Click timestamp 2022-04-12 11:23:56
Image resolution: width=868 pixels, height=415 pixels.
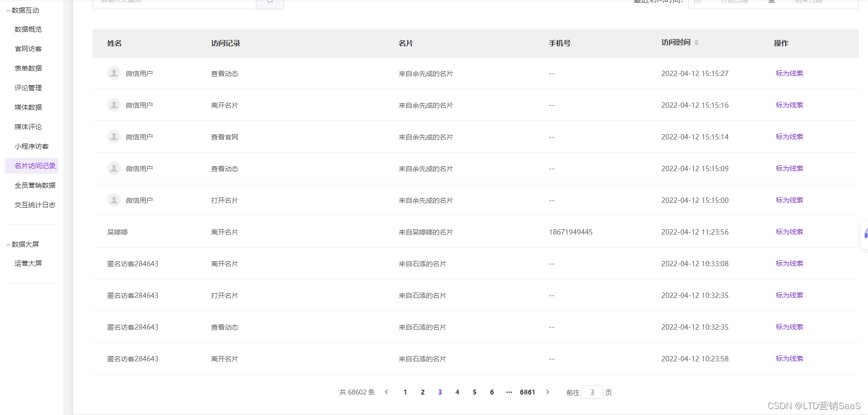(x=695, y=232)
